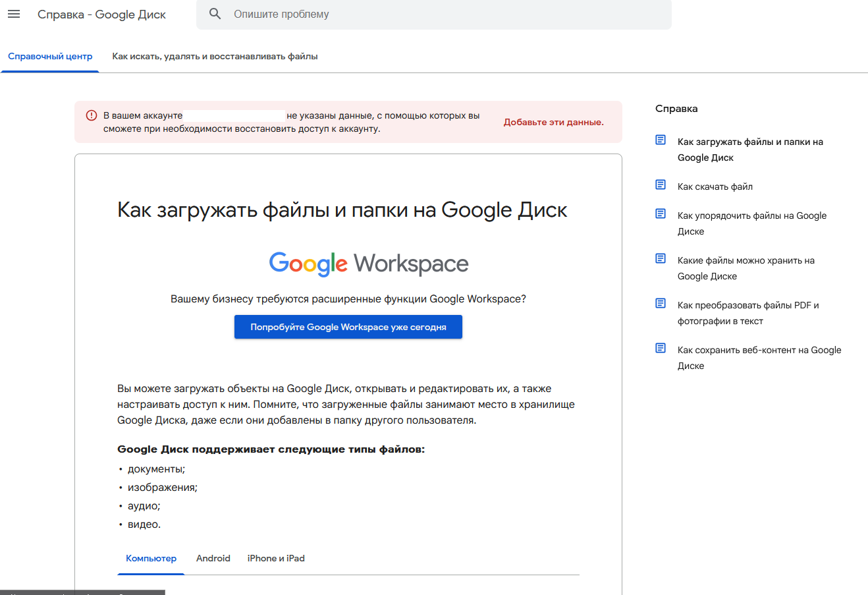Image resolution: width=868 pixels, height=595 pixels.
Task: Open 'Какие файлы можно хранить на Google Диске' link
Action: tap(746, 268)
